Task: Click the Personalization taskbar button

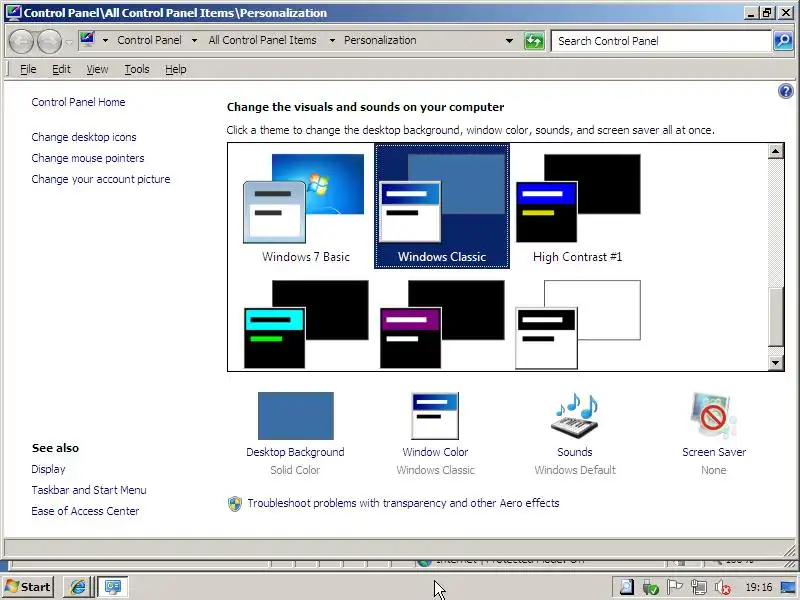Action: coord(112,587)
